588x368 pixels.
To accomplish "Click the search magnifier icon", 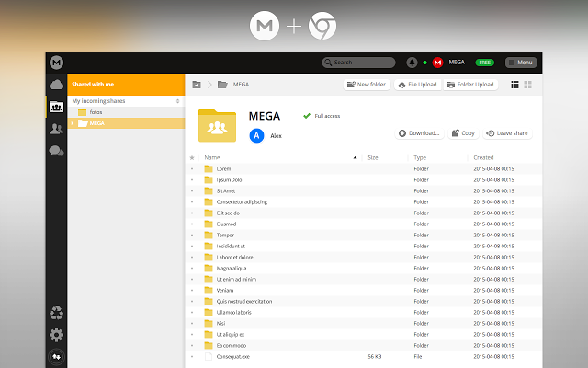I will (x=328, y=63).
